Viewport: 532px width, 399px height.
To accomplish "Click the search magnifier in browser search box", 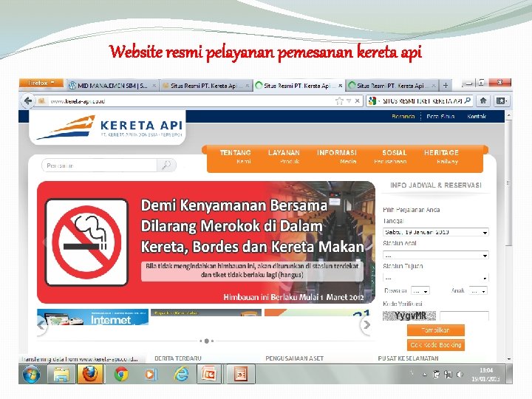I will pyautogui.click(x=468, y=100).
